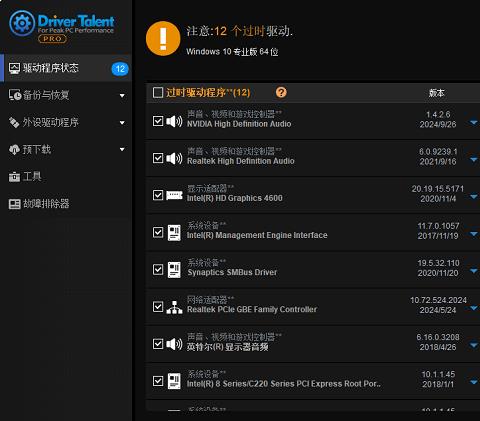Click the Driver Talent gear logo

(x=22, y=23)
